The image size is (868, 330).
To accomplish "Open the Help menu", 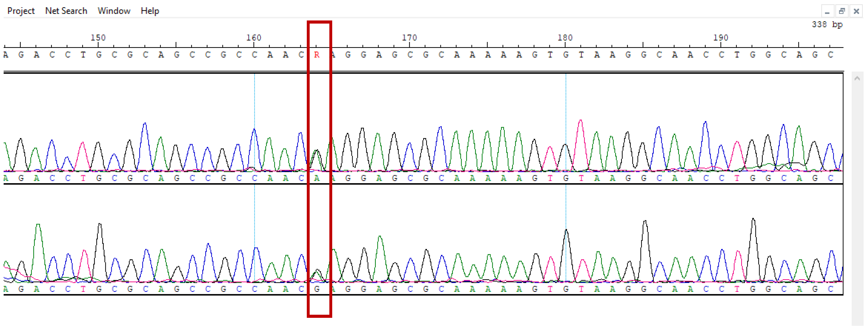I will (150, 11).
